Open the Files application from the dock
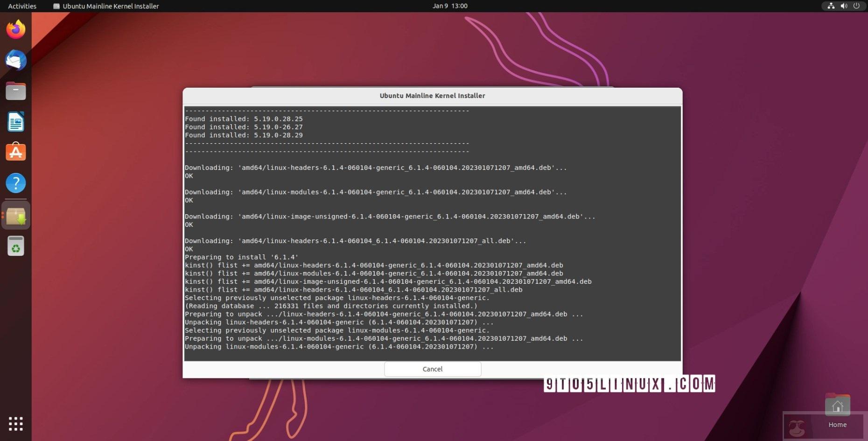This screenshot has height=441, width=868. [15, 91]
